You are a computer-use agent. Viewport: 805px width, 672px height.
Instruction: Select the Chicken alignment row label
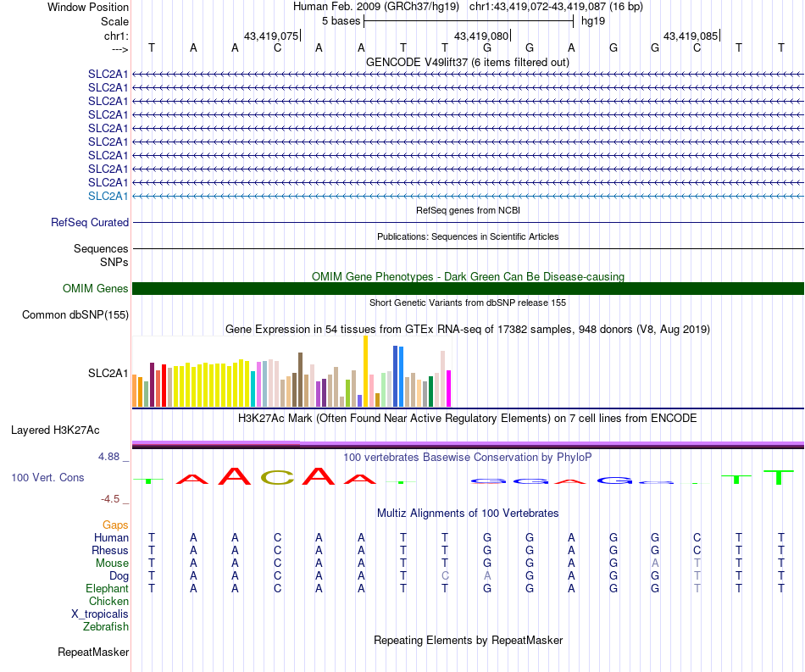[108, 601]
